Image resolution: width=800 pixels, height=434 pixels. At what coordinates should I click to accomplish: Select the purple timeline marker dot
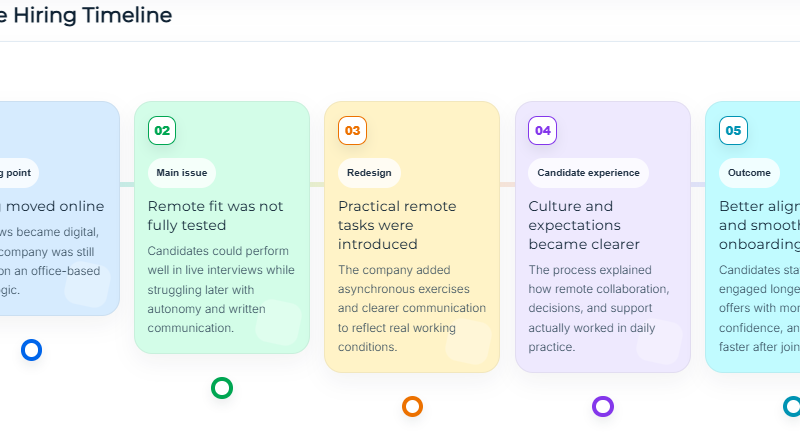tap(602, 406)
